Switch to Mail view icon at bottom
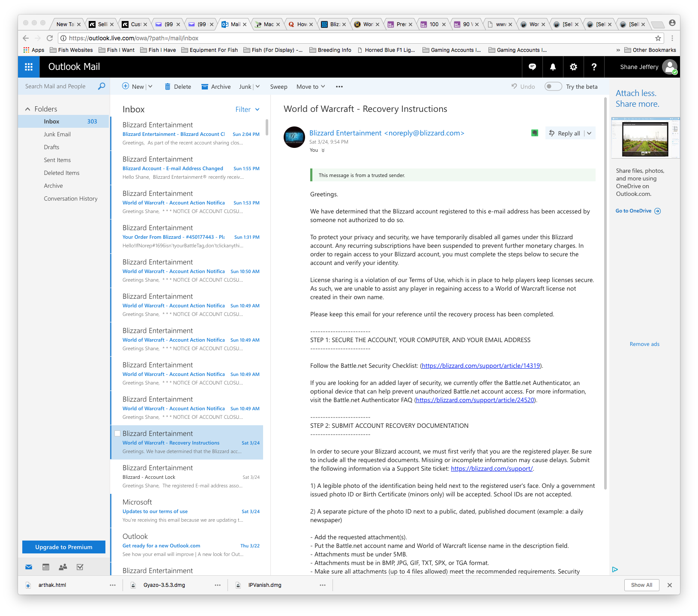Viewport: 698px width, 616px height. 29,567
